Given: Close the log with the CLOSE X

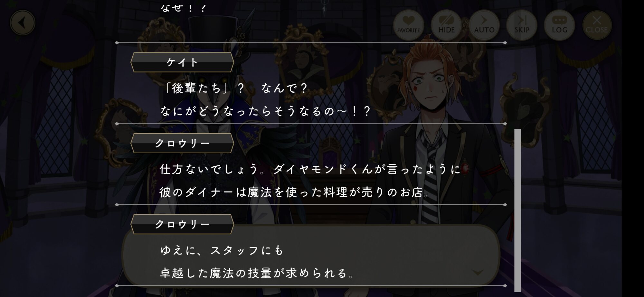Looking at the screenshot, I should (x=597, y=25).
